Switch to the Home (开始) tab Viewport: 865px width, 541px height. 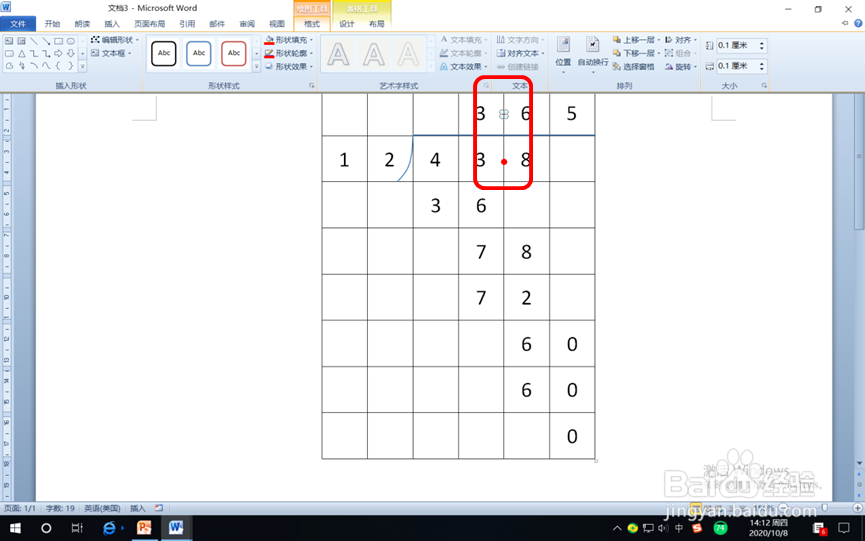[52, 24]
